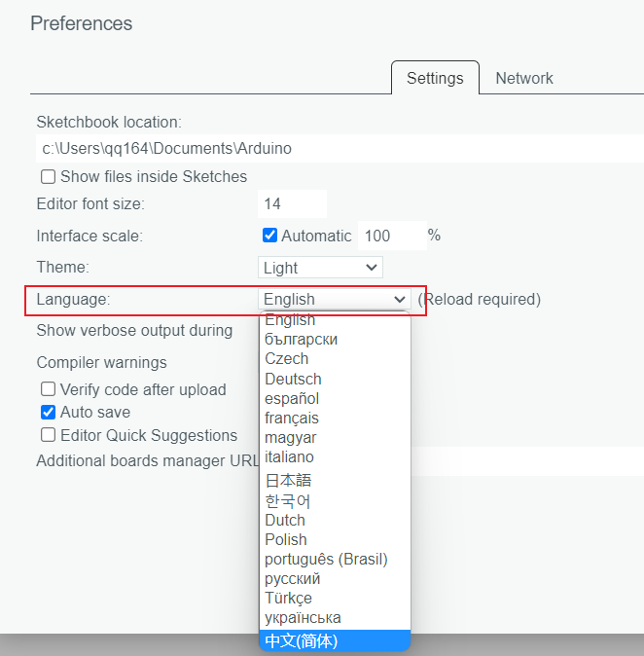Select русский in the dropdown list

292,578
